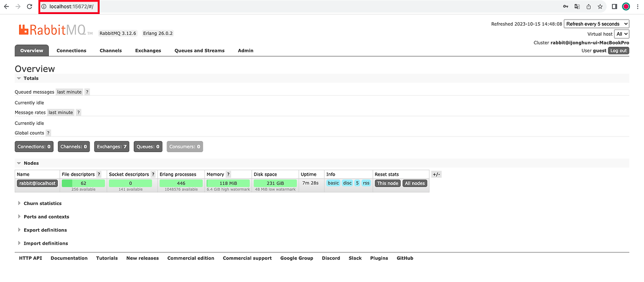Click the translate page icon

coord(577,7)
